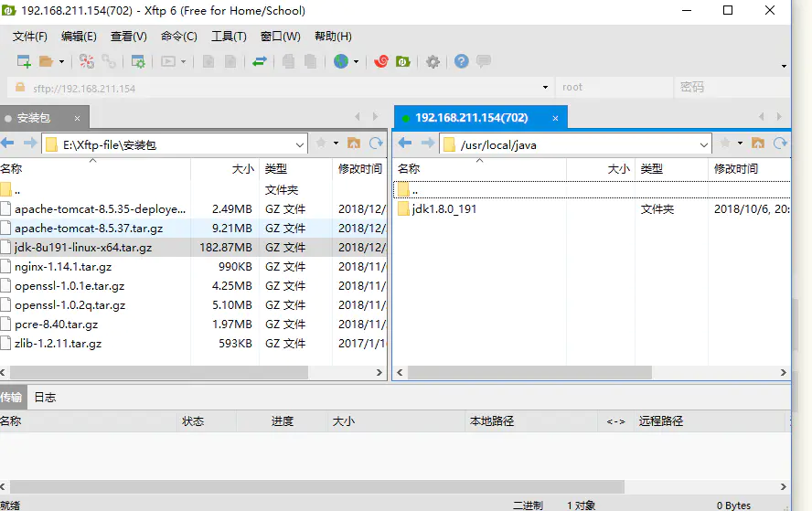Select zlib-1.2.11.tar.gz file
Screen dimensions: 812x511
pos(193,343)
